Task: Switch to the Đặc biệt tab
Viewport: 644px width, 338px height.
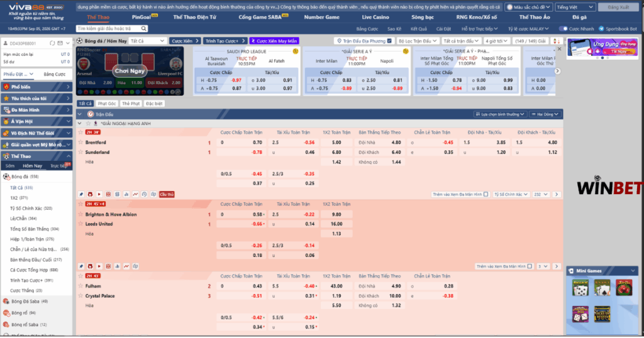Action: [154, 104]
